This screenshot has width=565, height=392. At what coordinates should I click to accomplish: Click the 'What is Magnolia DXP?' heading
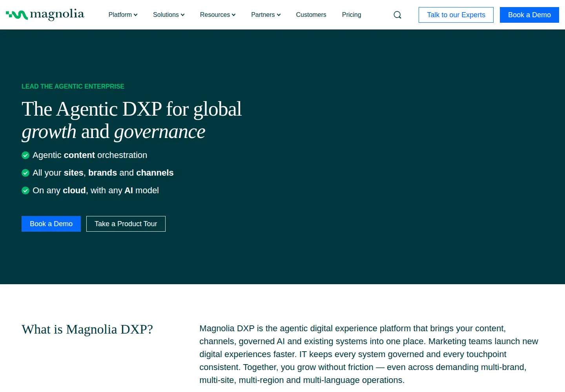click(x=87, y=329)
